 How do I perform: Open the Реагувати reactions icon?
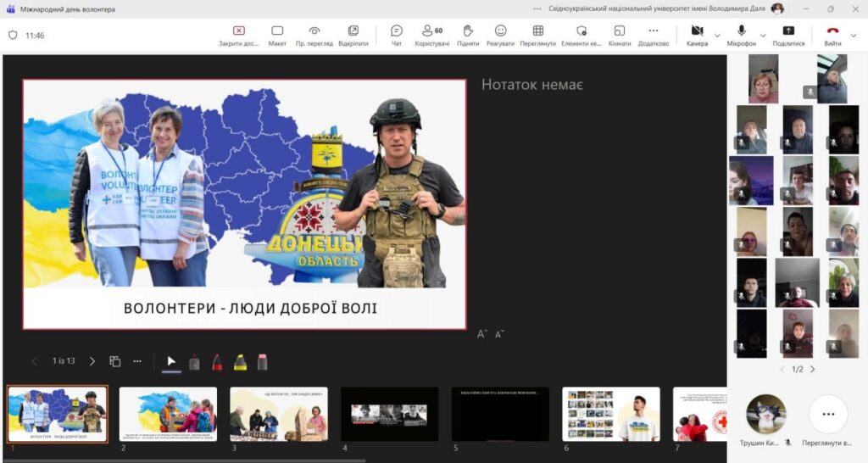(500, 35)
